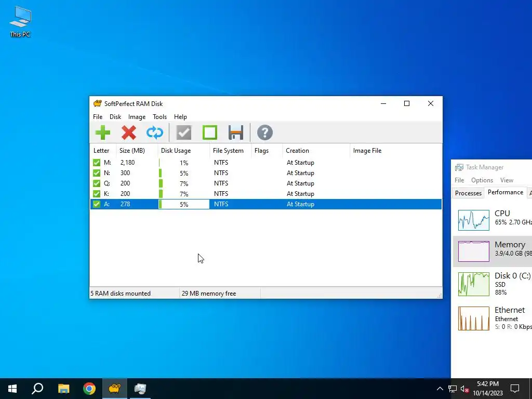
Task: Open Task Manager's File menu
Action: tap(459, 180)
